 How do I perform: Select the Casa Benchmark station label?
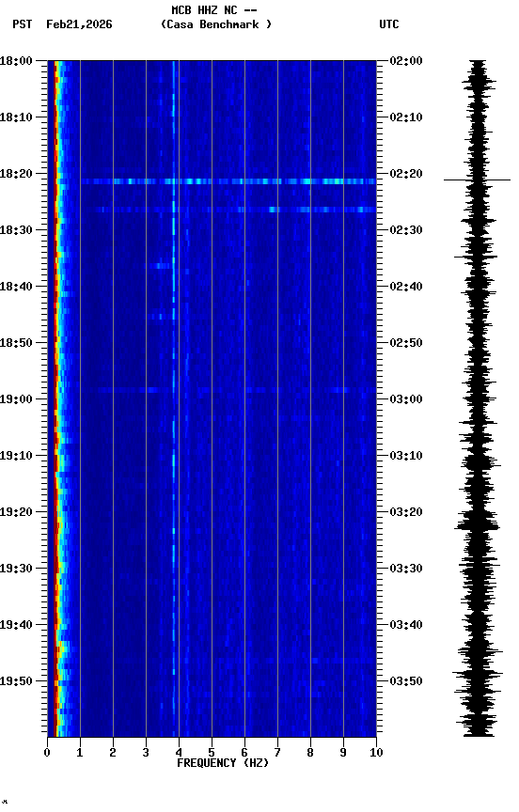tap(216, 24)
